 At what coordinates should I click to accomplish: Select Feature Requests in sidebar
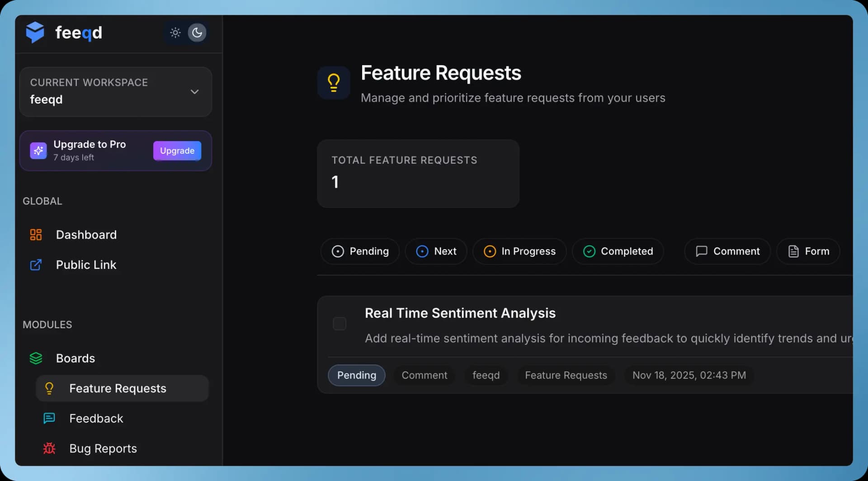tap(118, 388)
